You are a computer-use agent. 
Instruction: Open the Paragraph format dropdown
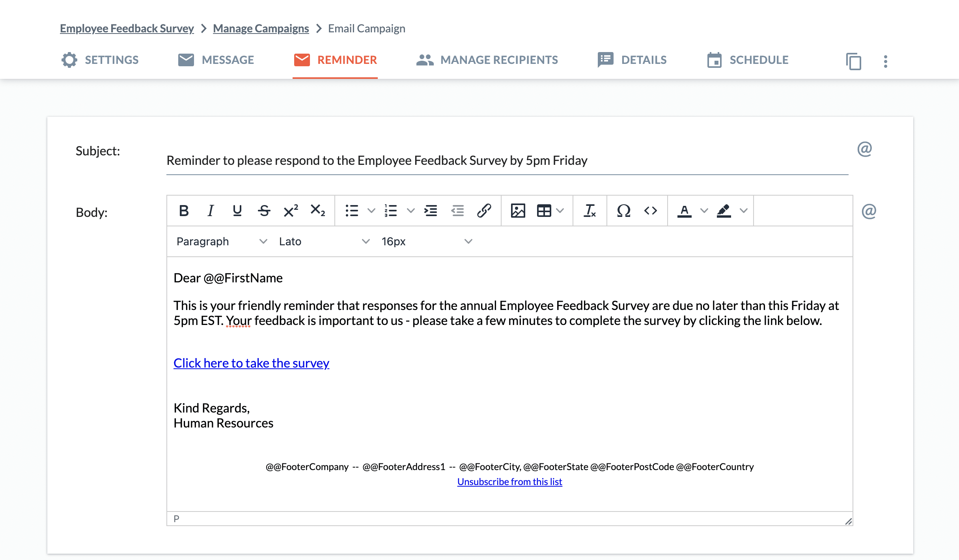click(222, 241)
